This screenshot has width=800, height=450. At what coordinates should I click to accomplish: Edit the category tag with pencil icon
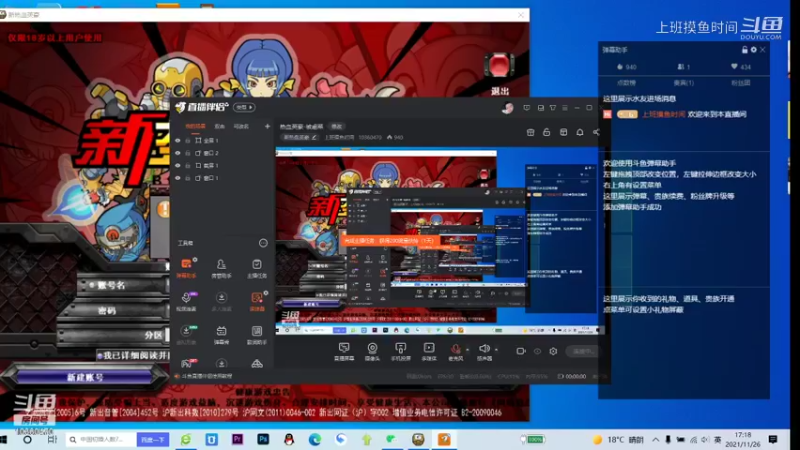pos(300,137)
